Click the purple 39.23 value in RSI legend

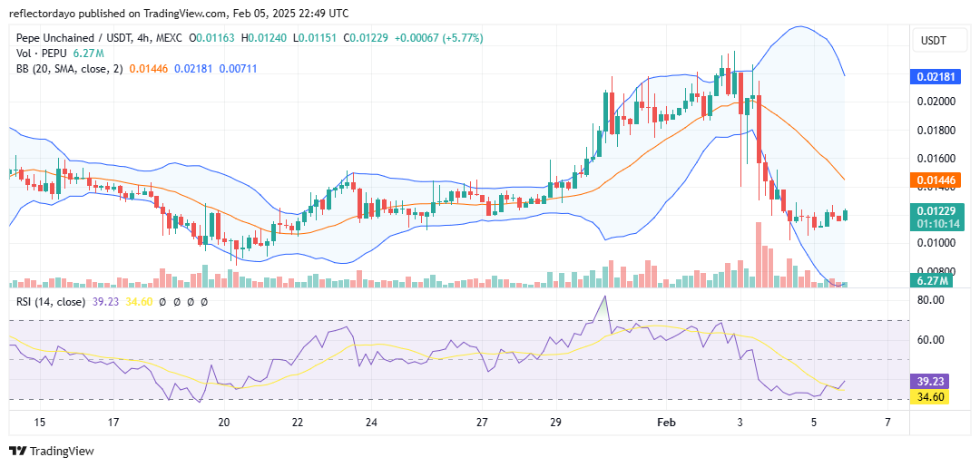pos(104,302)
